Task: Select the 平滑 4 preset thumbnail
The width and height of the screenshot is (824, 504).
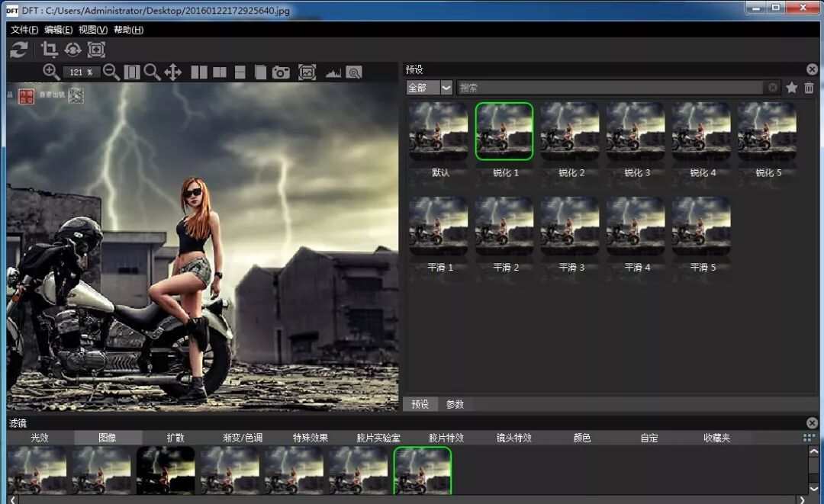Action: (636, 226)
